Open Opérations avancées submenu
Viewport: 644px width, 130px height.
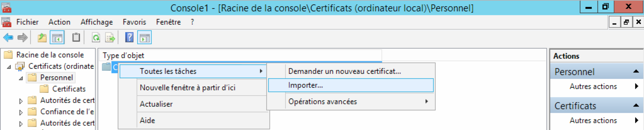pos(351,102)
